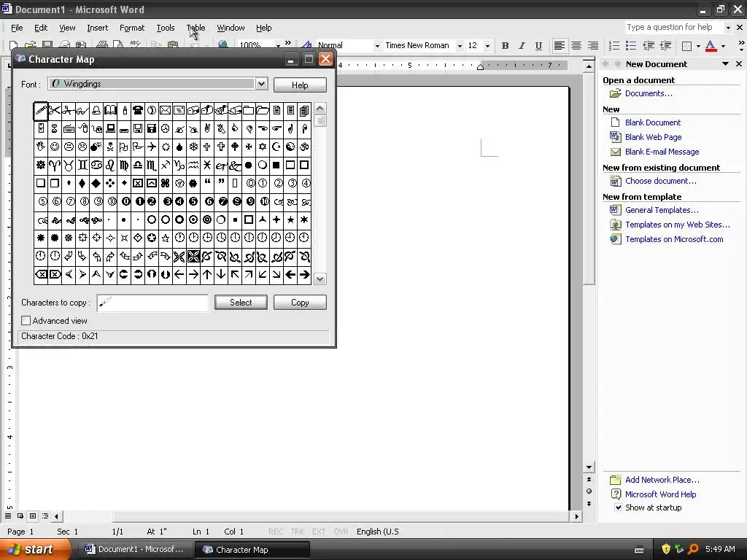Image resolution: width=747 pixels, height=560 pixels.
Task: Open General Templates link
Action: point(662,210)
